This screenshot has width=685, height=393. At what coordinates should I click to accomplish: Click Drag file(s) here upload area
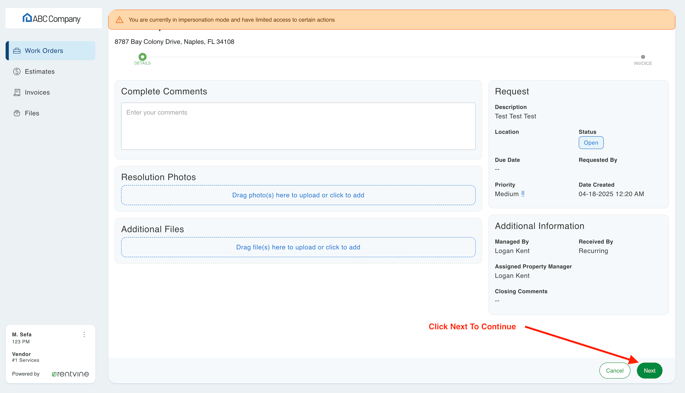298,247
